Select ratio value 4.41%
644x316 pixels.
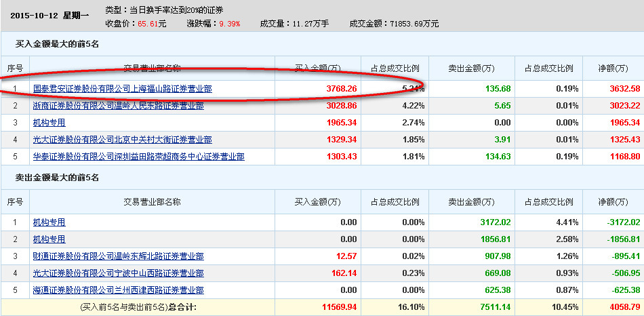(567, 222)
